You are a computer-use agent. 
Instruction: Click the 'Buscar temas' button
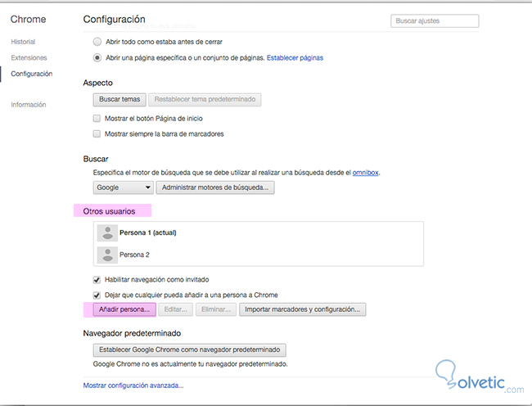point(119,100)
